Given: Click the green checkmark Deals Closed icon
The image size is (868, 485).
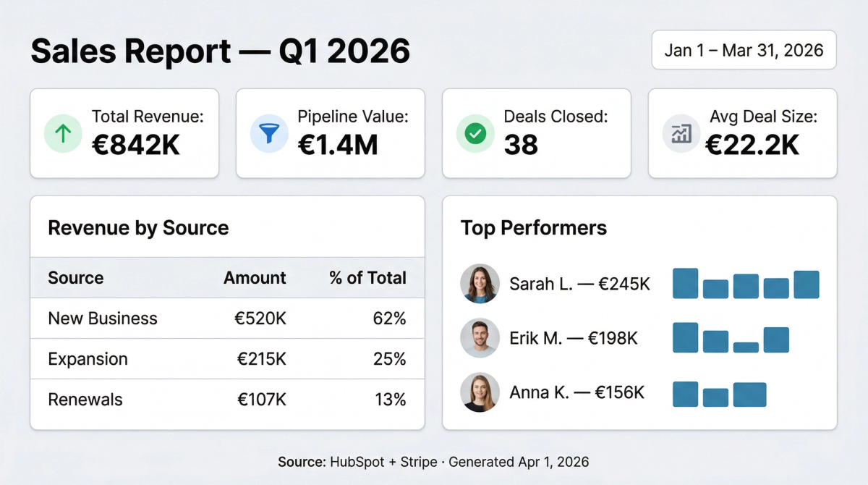Looking at the screenshot, I should pos(475,134).
